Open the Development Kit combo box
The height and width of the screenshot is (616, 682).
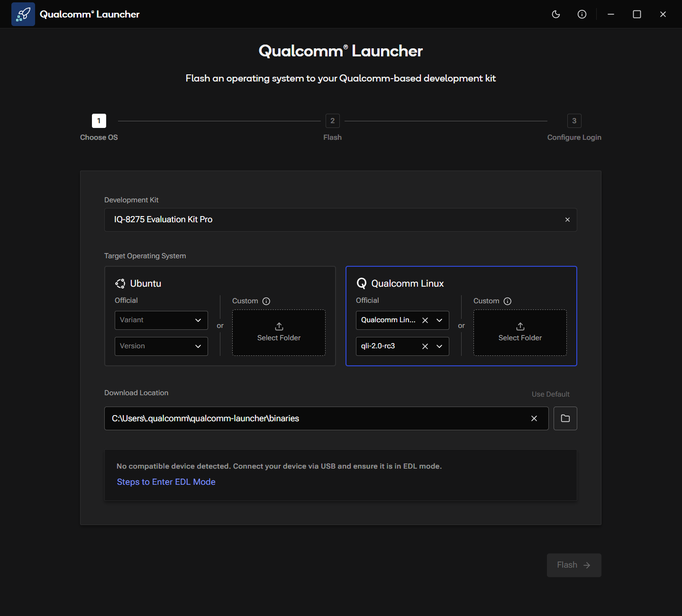pos(340,220)
